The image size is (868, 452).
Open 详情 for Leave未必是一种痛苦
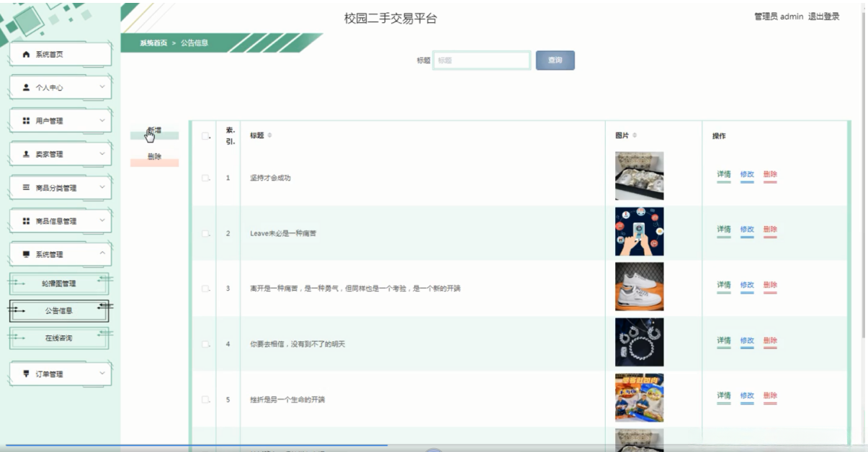click(x=724, y=230)
